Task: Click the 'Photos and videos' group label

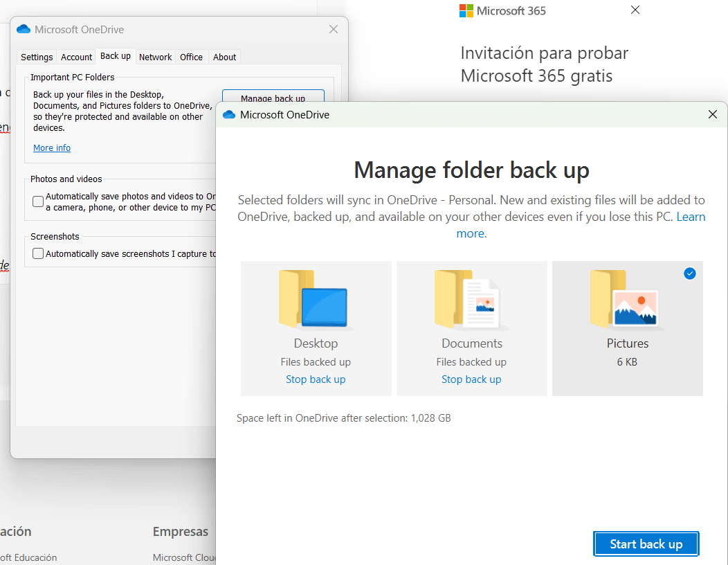Action: (x=66, y=179)
